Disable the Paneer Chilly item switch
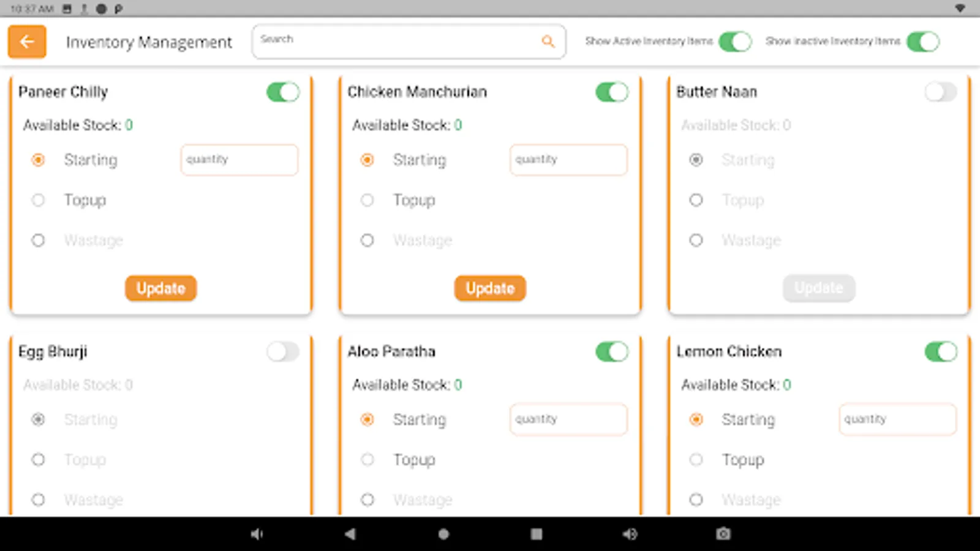This screenshot has height=551, width=980. pos(283,92)
